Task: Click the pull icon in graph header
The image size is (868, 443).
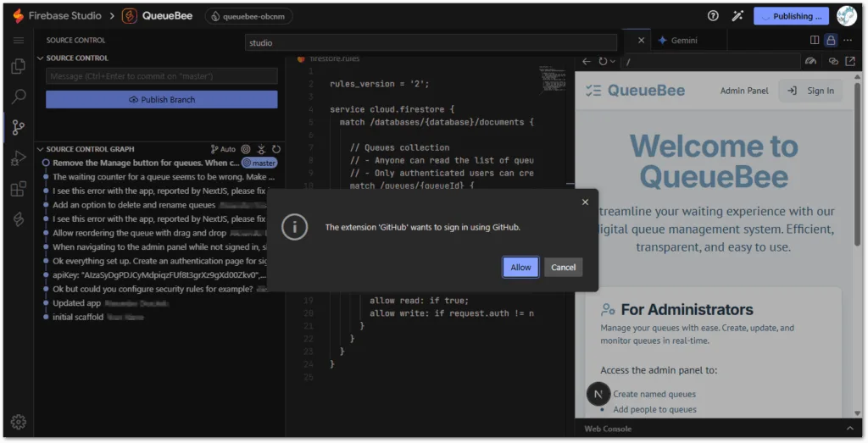Action: pyautogui.click(x=261, y=149)
